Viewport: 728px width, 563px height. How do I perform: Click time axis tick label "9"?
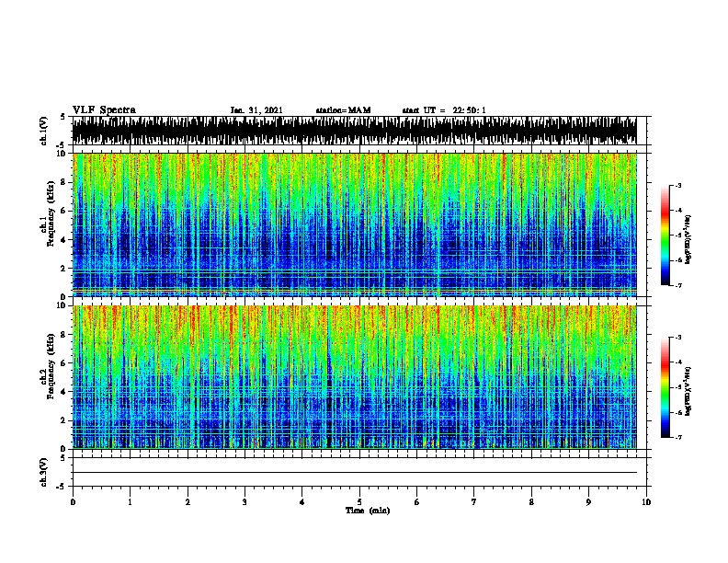point(588,502)
